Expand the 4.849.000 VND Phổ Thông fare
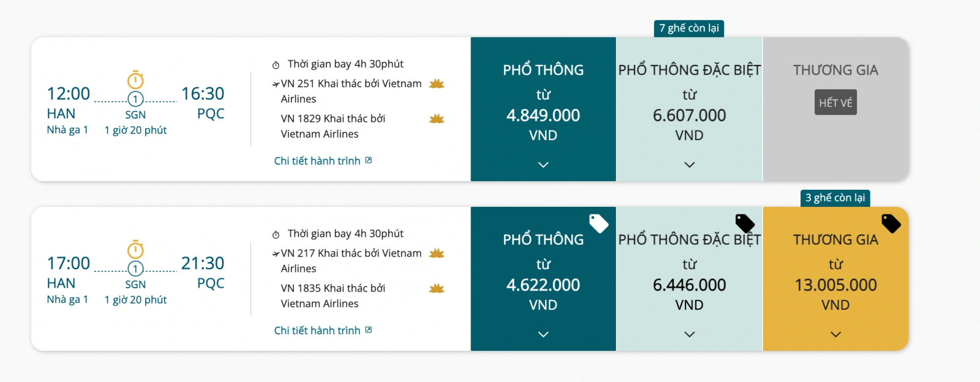This screenshot has width=980, height=382. coord(543,165)
